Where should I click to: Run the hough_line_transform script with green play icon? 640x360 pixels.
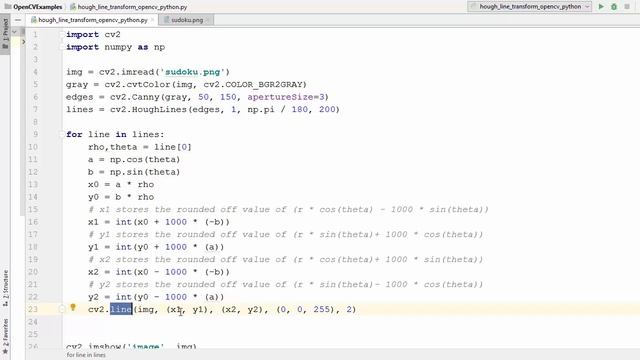(601, 7)
